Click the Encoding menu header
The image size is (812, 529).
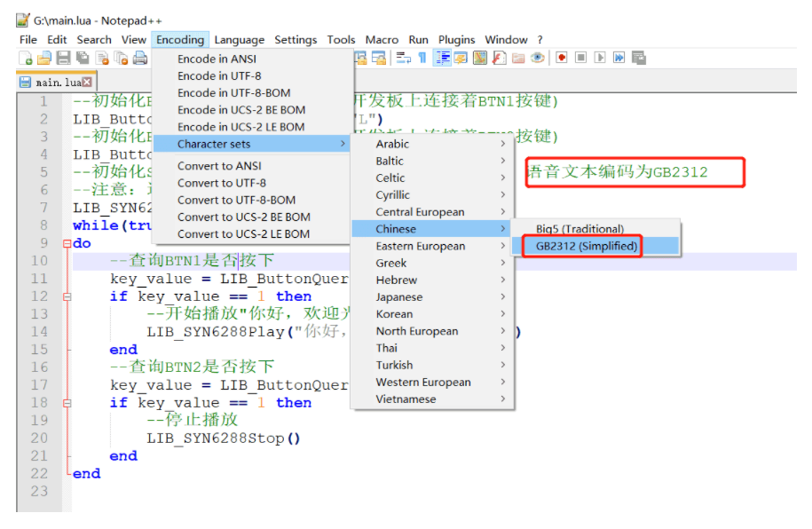[x=180, y=40]
